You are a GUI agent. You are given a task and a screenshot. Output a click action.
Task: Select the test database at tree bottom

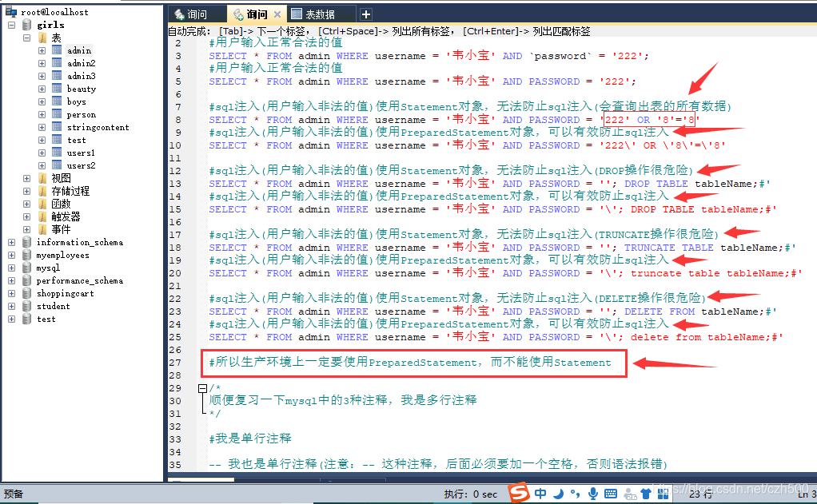(46, 319)
